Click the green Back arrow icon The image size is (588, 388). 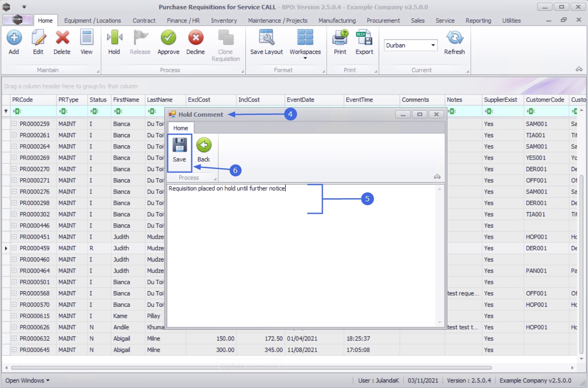pyautogui.click(x=204, y=145)
